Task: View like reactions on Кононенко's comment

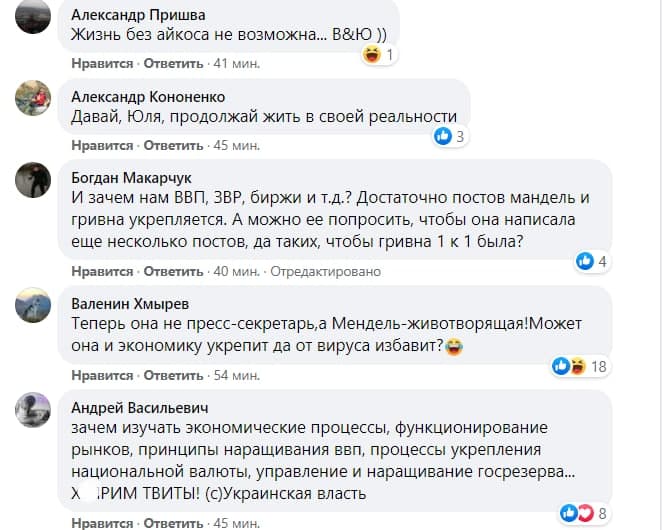Action: [449, 136]
